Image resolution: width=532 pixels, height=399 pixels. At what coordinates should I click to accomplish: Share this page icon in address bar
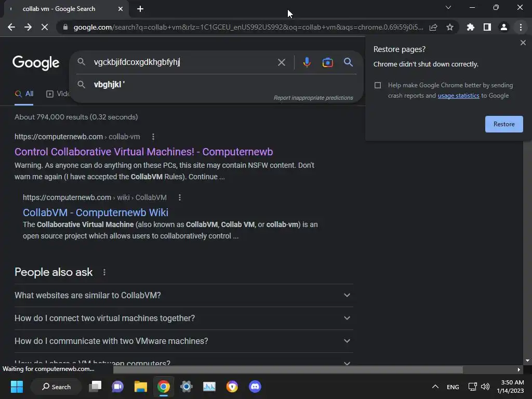pyautogui.click(x=433, y=27)
